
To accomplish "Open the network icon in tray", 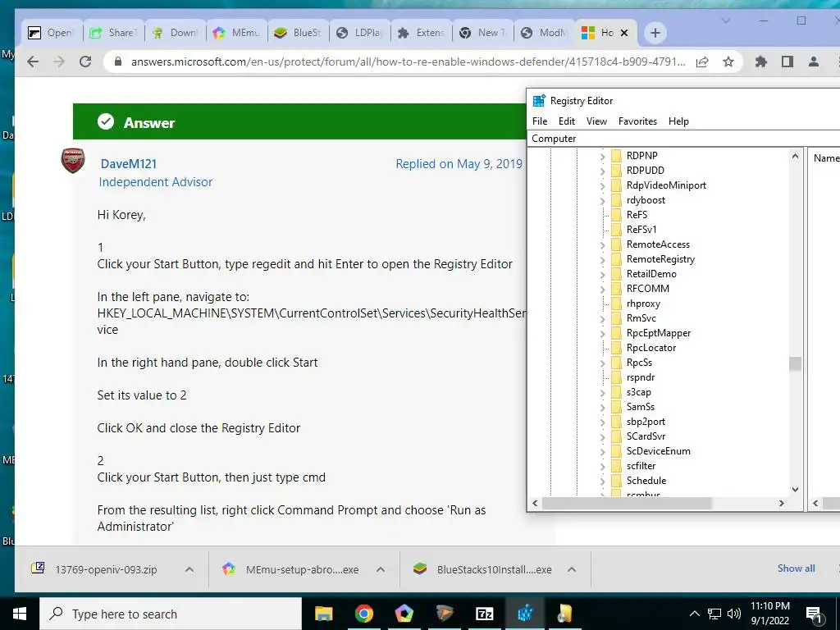I will [x=714, y=614].
